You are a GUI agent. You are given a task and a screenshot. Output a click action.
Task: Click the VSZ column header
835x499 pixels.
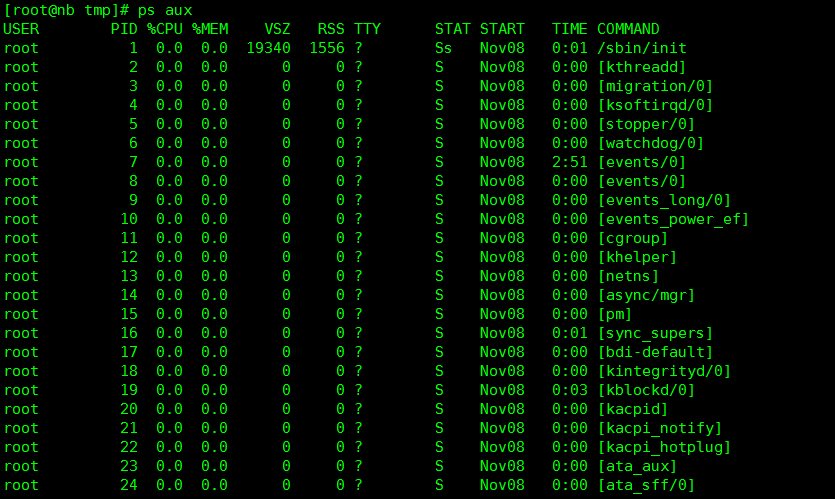277,29
